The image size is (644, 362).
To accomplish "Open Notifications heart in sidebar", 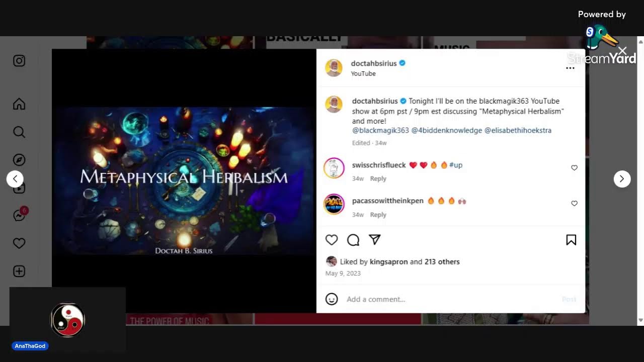I will point(19,243).
